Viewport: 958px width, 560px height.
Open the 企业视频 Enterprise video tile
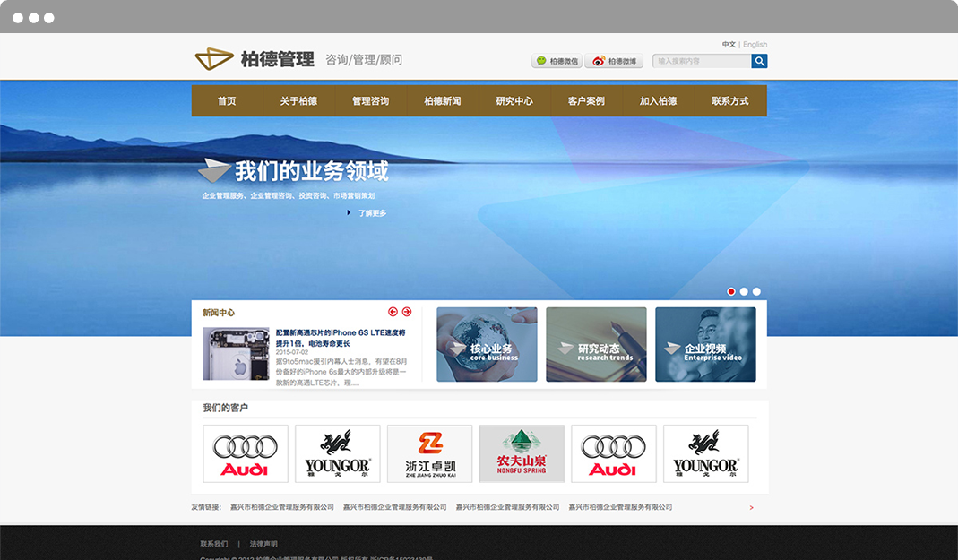click(705, 344)
